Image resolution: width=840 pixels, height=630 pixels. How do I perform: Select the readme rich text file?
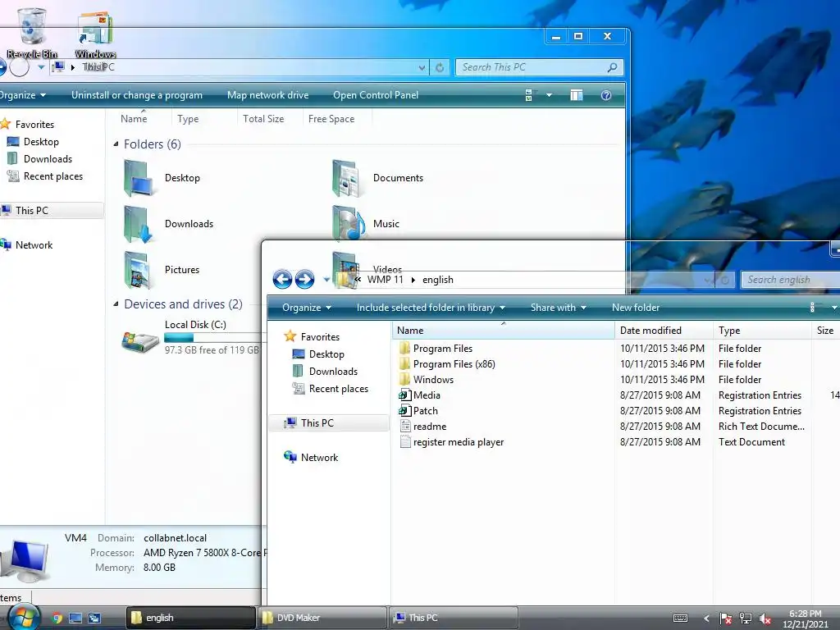[422, 427]
